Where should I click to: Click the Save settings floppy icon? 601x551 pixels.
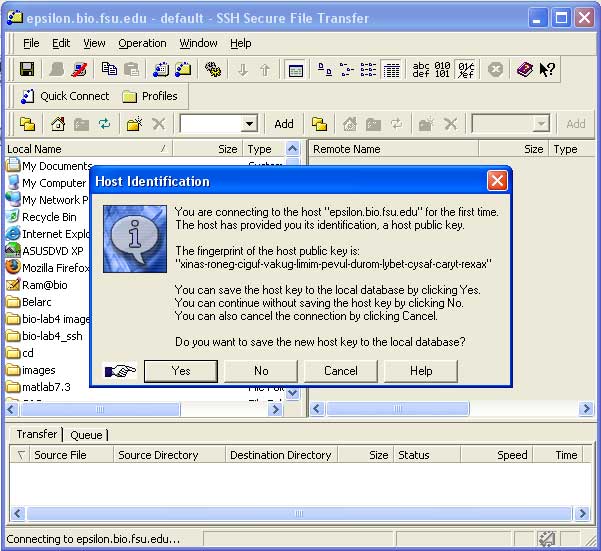27,69
